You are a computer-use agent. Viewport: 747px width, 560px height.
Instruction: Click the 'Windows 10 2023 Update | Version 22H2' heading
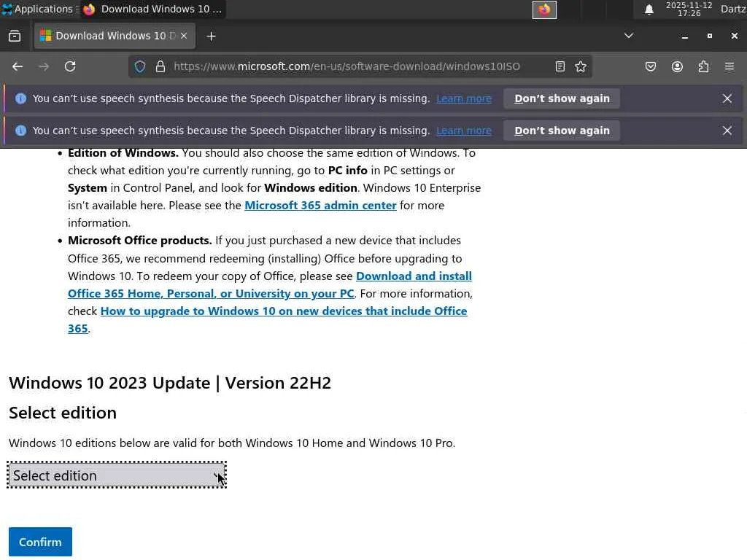tap(169, 383)
